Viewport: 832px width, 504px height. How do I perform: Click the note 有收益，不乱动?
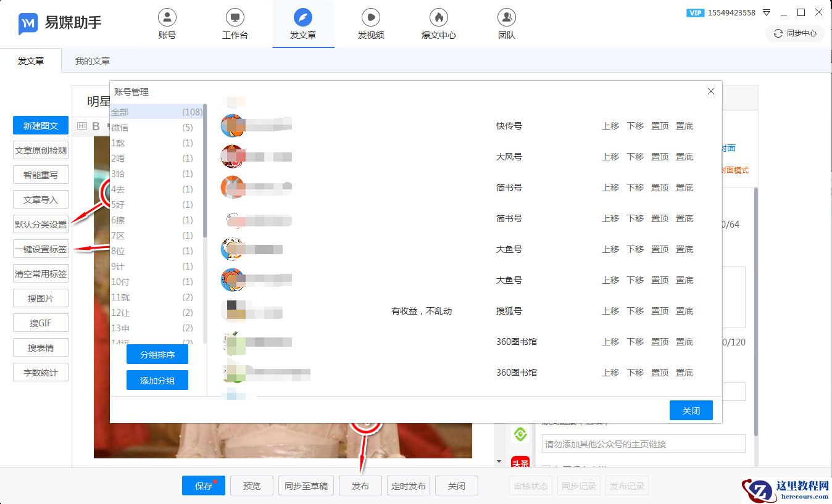pyautogui.click(x=422, y=311)
